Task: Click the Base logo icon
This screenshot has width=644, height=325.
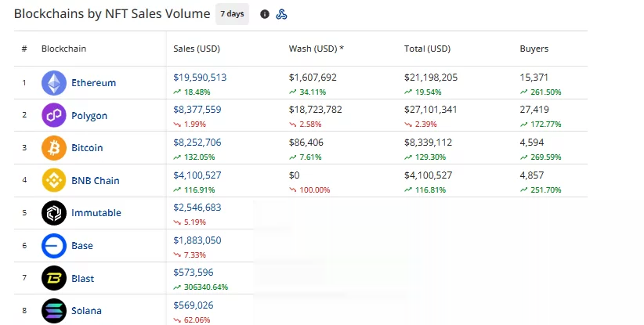Action: 54,245
